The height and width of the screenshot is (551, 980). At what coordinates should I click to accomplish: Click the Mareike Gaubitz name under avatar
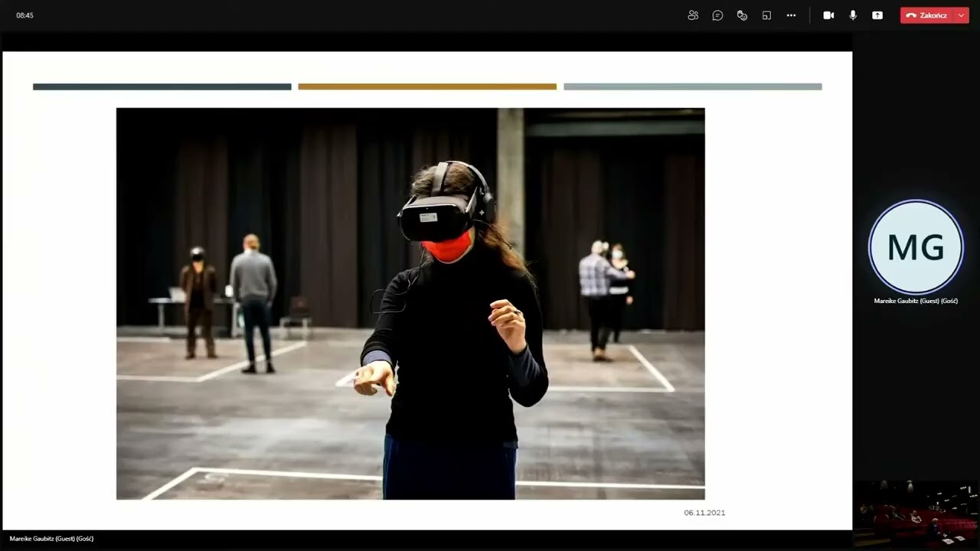coord(916,301)
